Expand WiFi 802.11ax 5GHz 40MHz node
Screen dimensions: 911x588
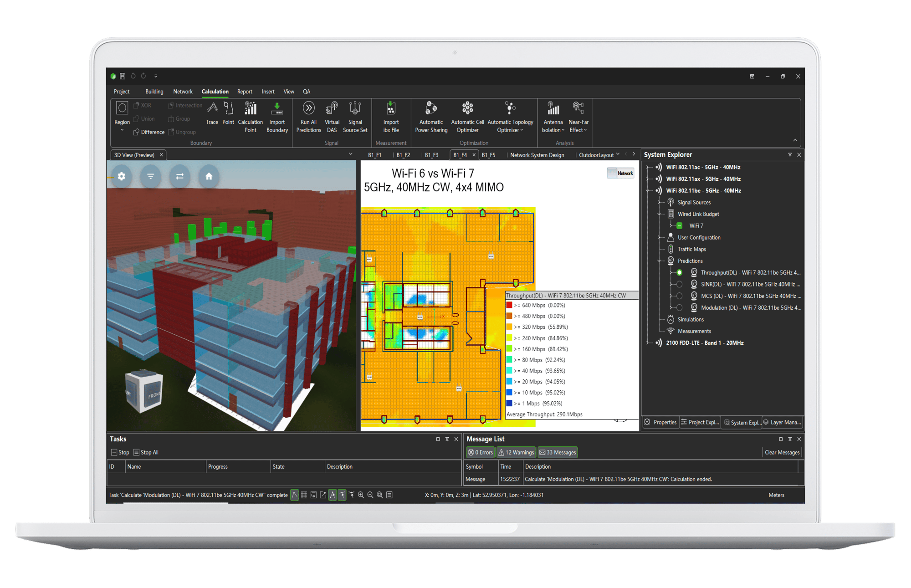pyautogui.click(x=648, y=179)
